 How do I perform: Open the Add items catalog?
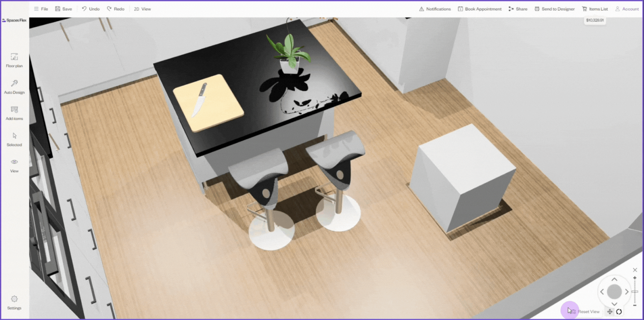click(14, 113)
